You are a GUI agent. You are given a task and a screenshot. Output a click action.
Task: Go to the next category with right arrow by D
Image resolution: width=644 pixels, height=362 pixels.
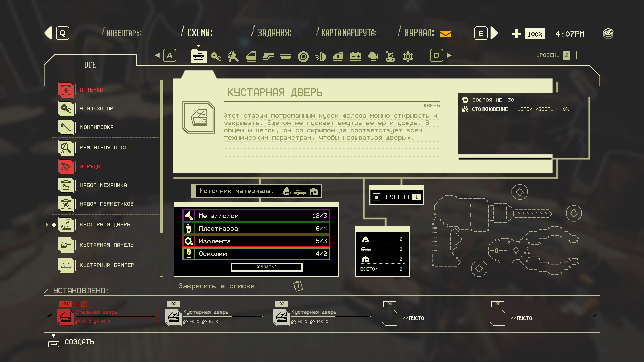coord(449,55)
